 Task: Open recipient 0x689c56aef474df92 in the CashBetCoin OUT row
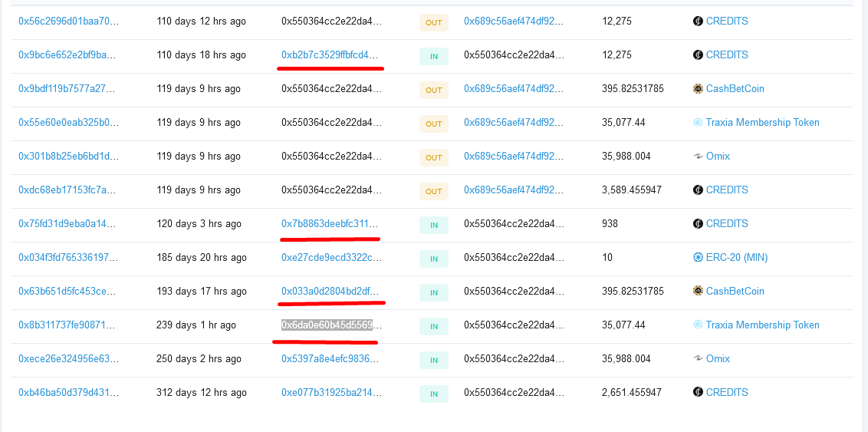(515, 88)
